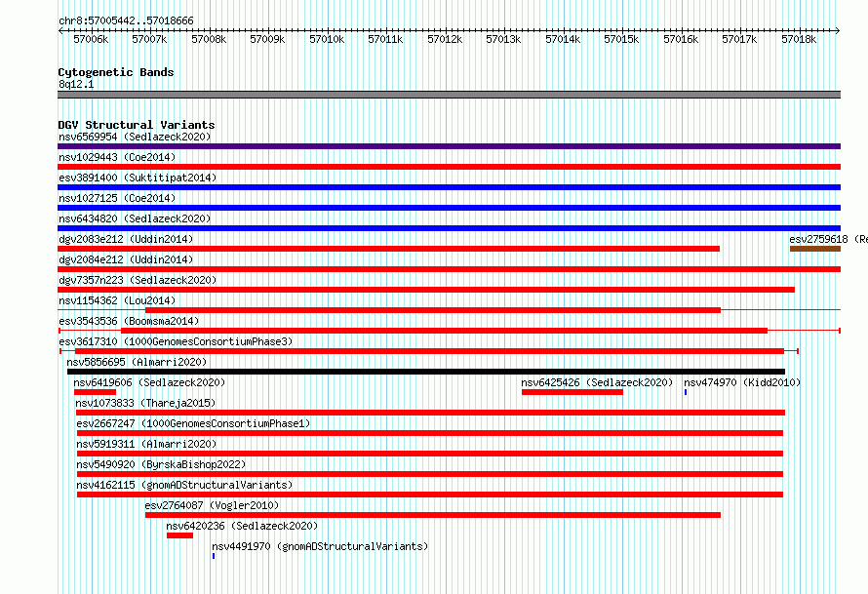This screenshot has width=868, height=594.
Task: Click the red nsv4162115 variant bar
Action: click(430, 495)
